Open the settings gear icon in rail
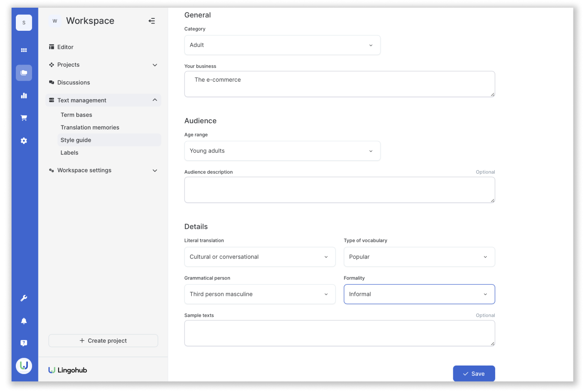Screen dimensions: 585x392 click(x=24, y=141)
